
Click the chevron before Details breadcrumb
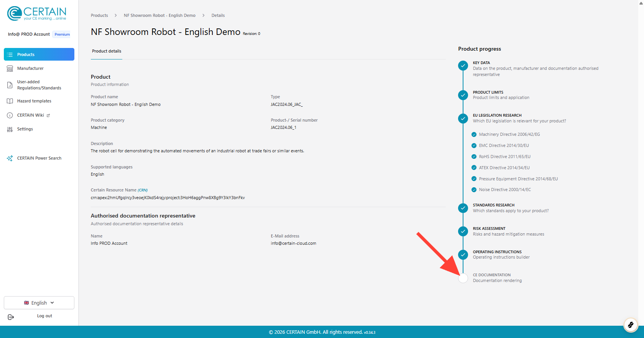pos(204,16)
